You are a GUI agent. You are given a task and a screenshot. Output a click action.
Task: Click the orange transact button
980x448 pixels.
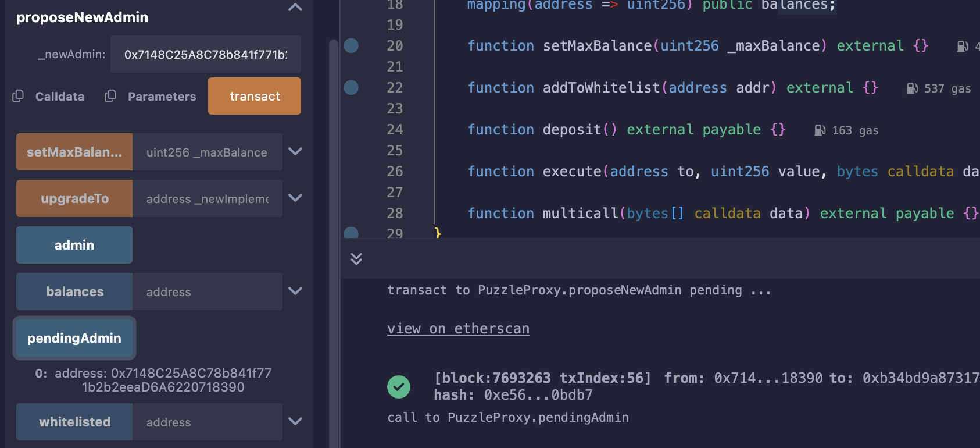pyautogui.click(x=255, y=96)
